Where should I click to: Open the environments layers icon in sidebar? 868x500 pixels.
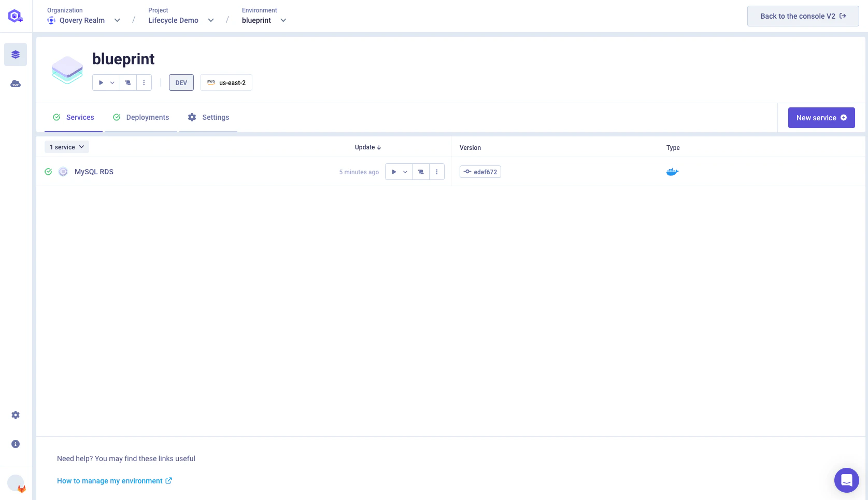click(x=16, y=54)
